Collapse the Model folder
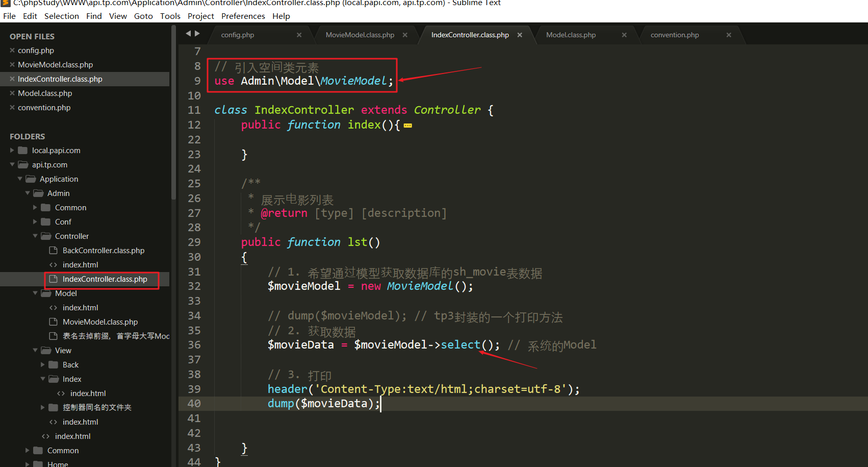868x467 pixels. 35,293
